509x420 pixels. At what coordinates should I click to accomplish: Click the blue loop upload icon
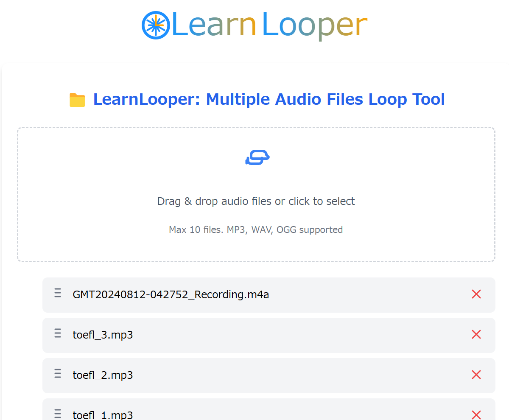point(257,157)
